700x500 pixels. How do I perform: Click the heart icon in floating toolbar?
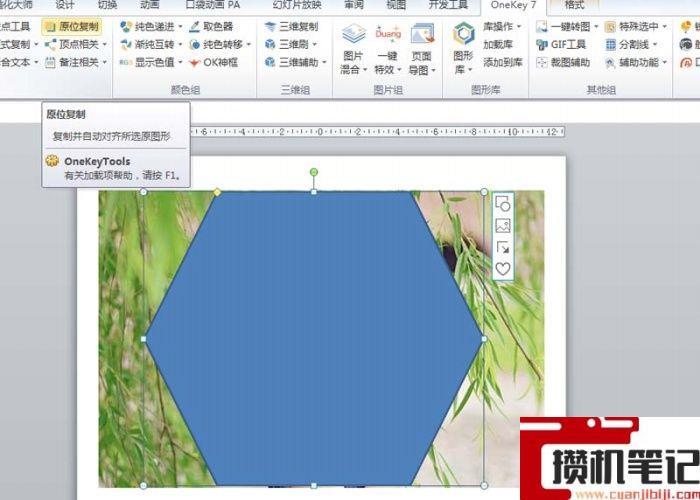pyautogui.click(x=503, y=269)
